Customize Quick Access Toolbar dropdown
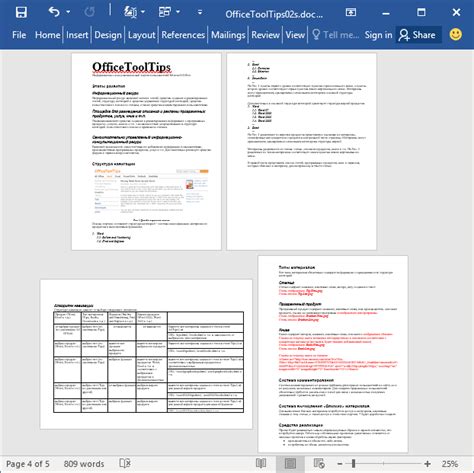This screenshot has height=473, width=474. (x=200, y=13)
